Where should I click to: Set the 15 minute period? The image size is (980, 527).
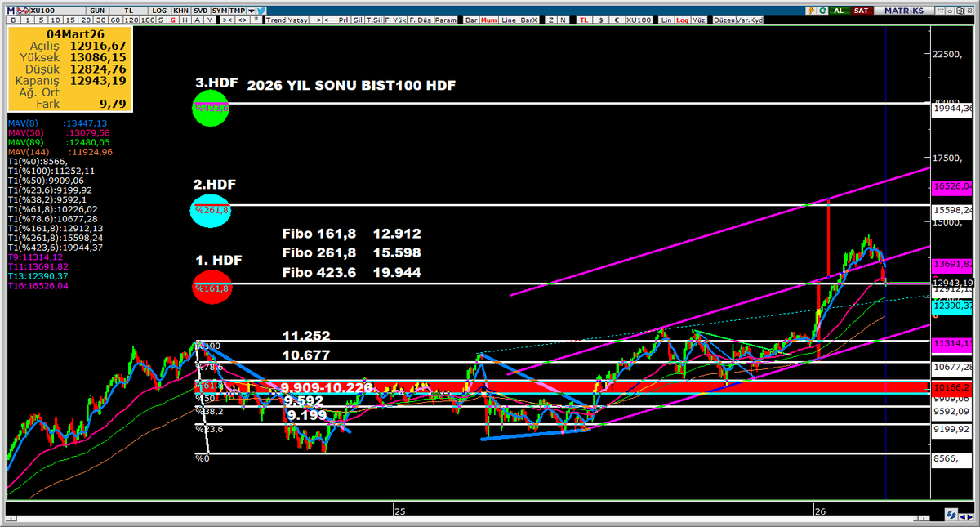coord(70,20)
